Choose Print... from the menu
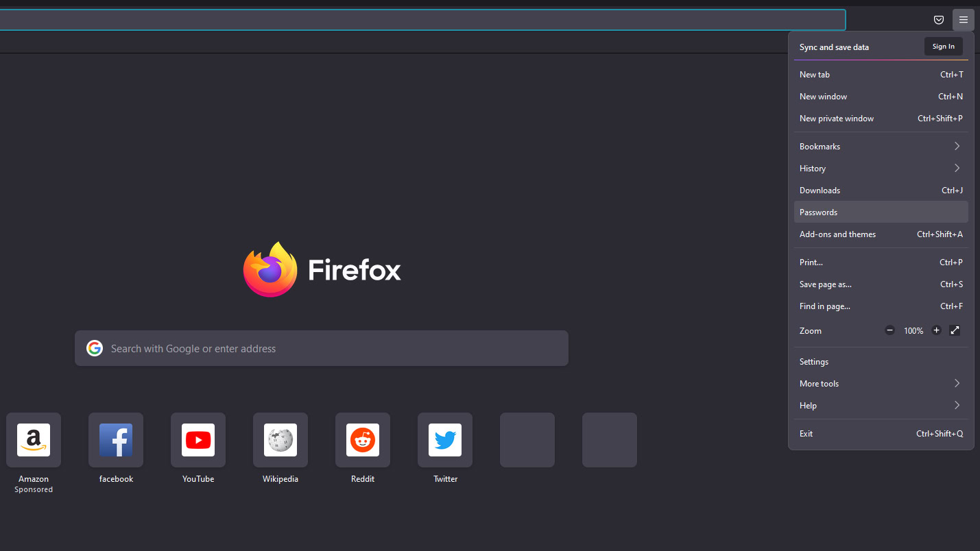 coord(881,262)
